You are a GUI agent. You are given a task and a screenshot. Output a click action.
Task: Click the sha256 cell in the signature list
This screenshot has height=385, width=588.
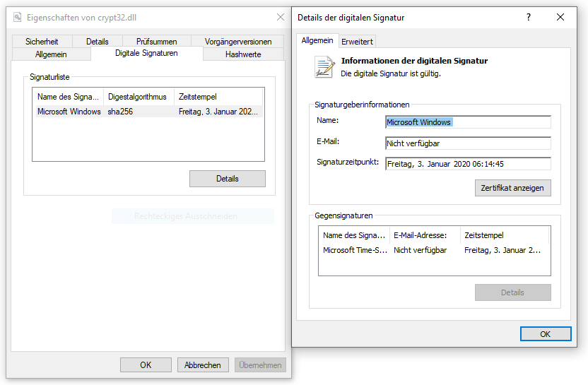[120, 112]
